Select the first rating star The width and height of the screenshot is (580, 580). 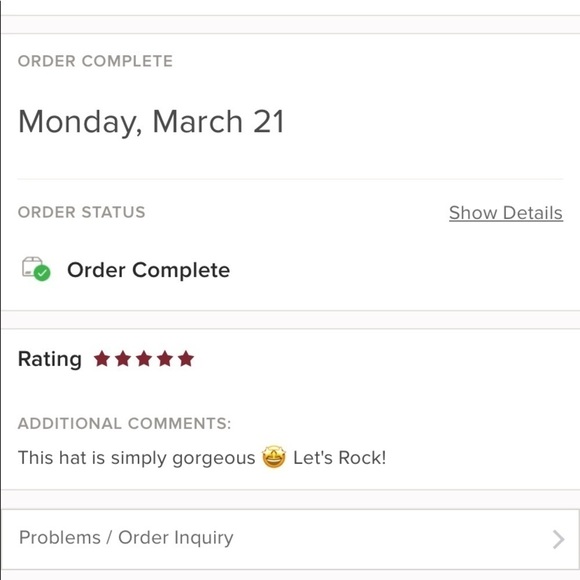coord(102,359)
